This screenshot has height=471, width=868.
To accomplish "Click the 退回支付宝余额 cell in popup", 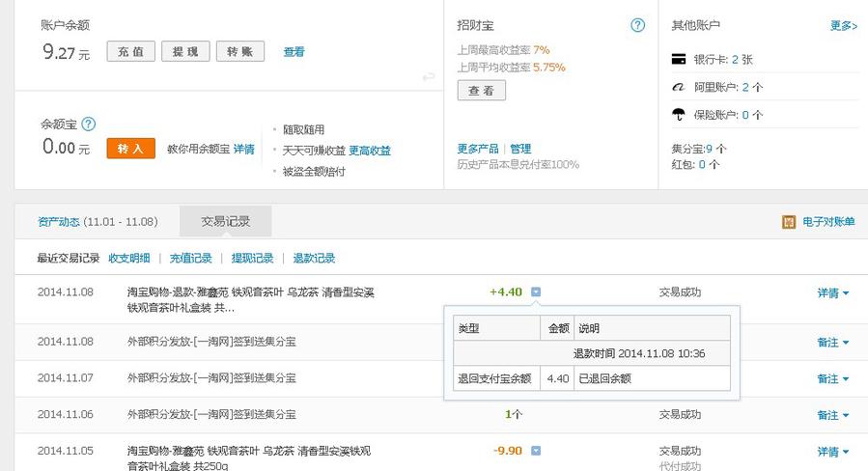I will tap(496, 378).
